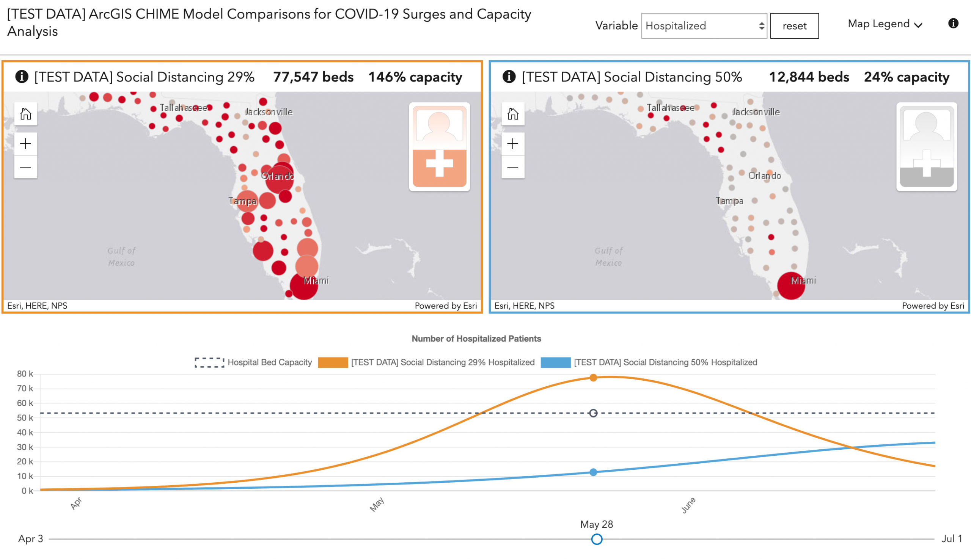Click the home icon on the right map

(512, 114)
